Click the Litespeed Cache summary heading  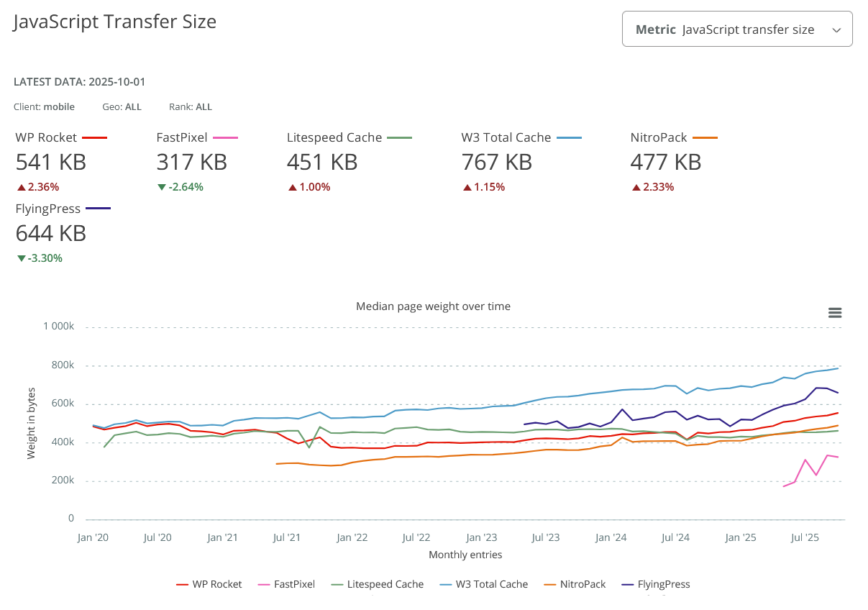(334, 137)
